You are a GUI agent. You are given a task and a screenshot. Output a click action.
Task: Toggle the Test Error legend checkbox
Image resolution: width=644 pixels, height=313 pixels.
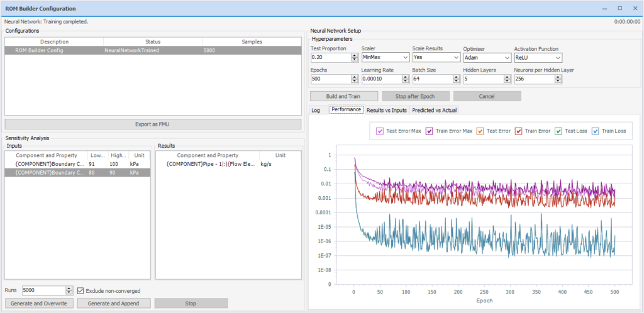click(480, 131)
